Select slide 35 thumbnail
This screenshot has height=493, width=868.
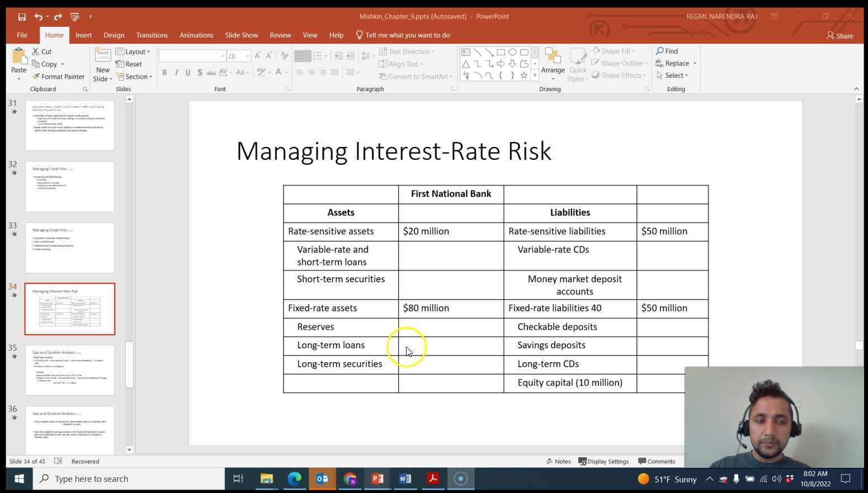point(69,369)
